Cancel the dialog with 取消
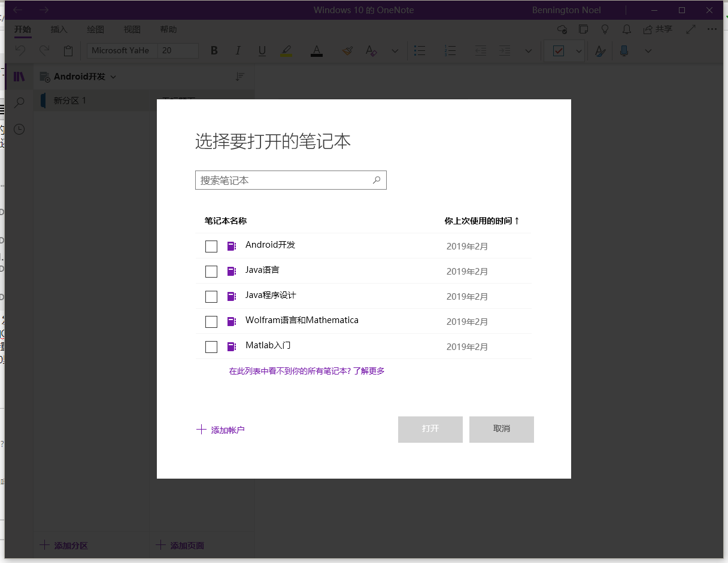 tap(502, 430)
